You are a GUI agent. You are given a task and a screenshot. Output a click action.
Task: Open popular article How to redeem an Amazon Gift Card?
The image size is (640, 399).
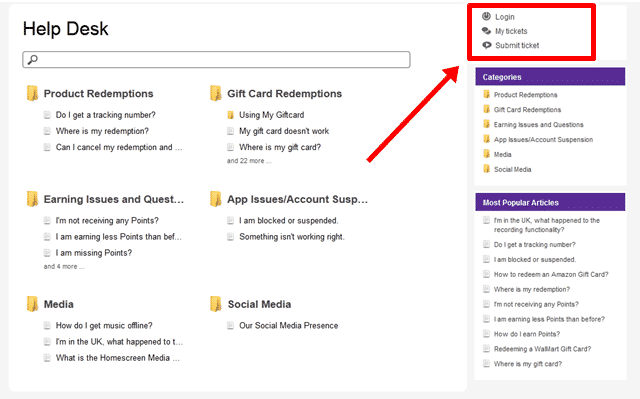click(x=551, y=274)
